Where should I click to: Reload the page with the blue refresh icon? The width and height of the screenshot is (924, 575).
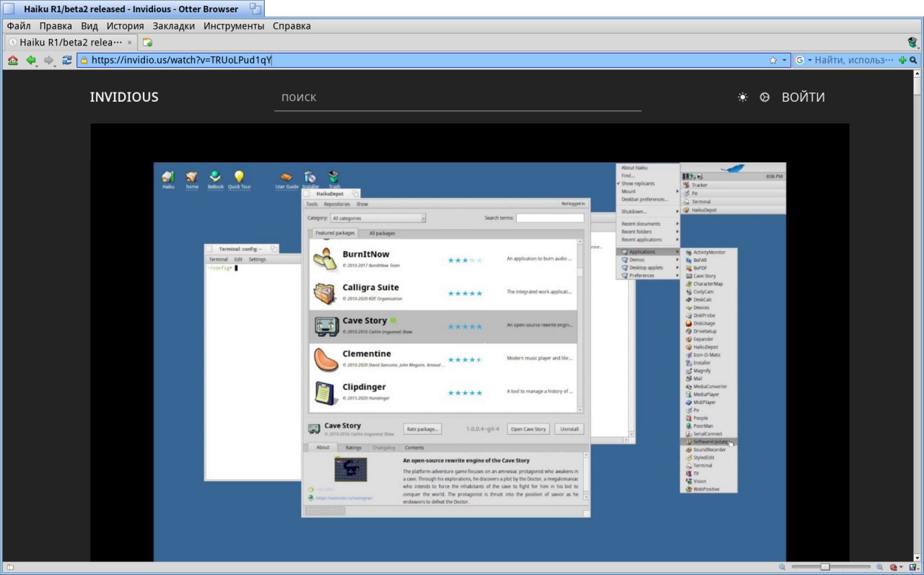pos(67,61)
